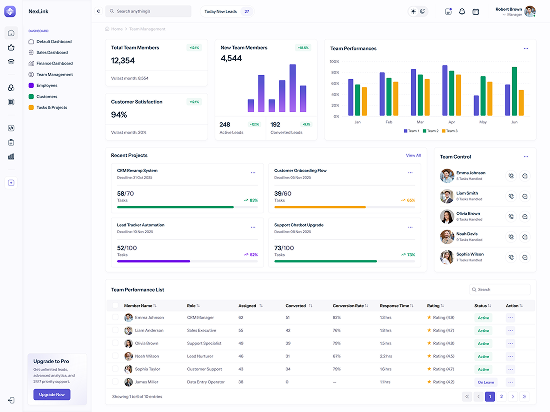
Task: Click the Search anything input field
Action: 148,11
